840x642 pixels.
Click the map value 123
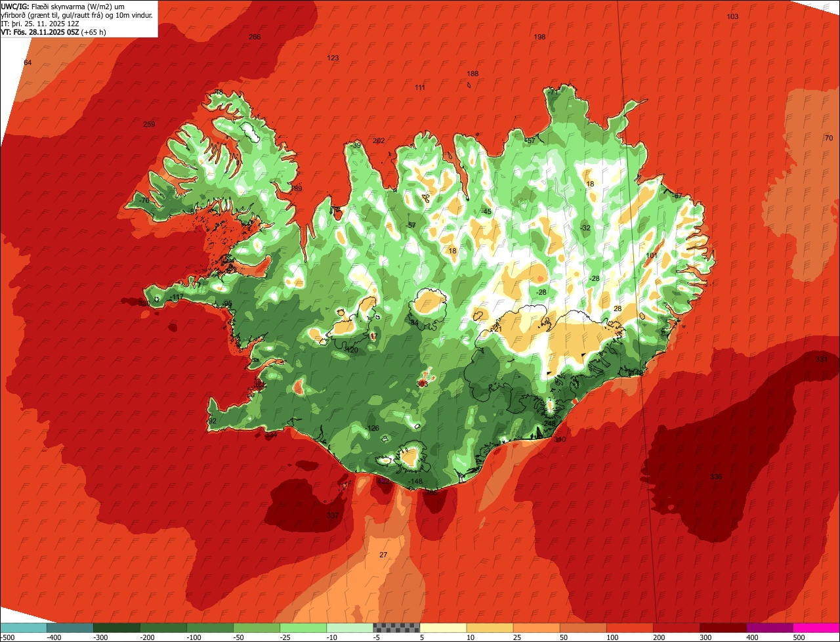(x=333, y=58)
